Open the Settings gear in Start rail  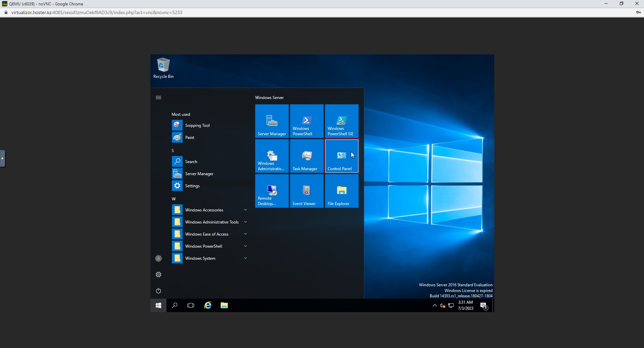(158, 275)
